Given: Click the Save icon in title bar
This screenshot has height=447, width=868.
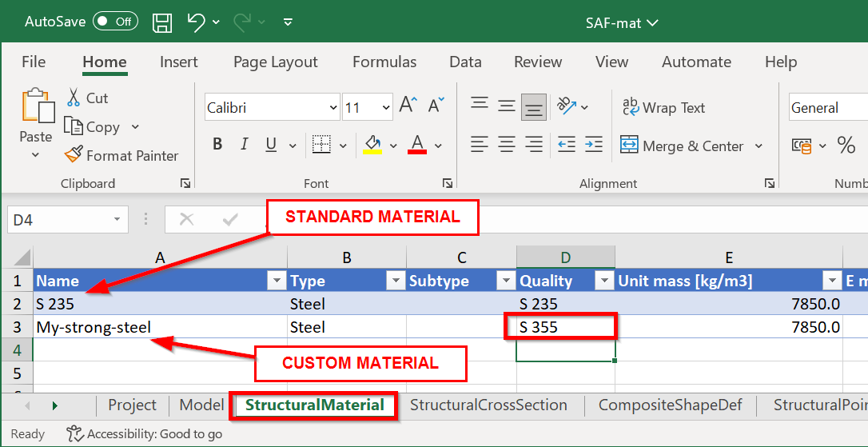Looking at the screenshot, I should [162, 22].
